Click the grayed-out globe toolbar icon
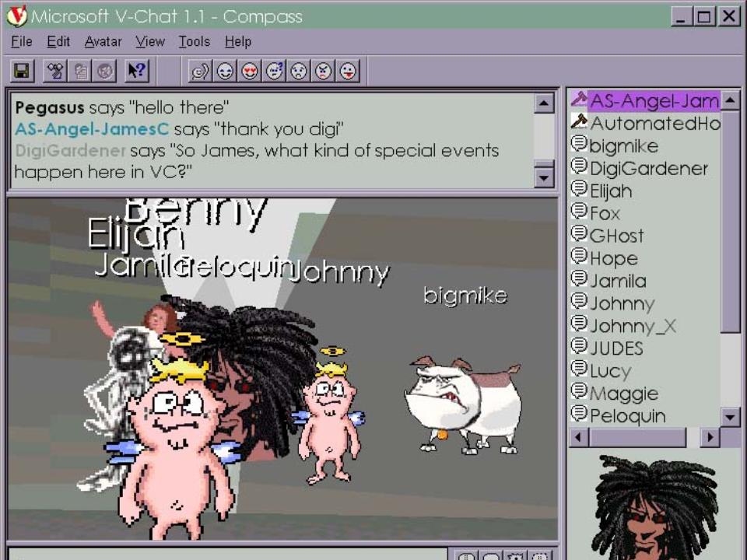 click(x=105, y=72)
